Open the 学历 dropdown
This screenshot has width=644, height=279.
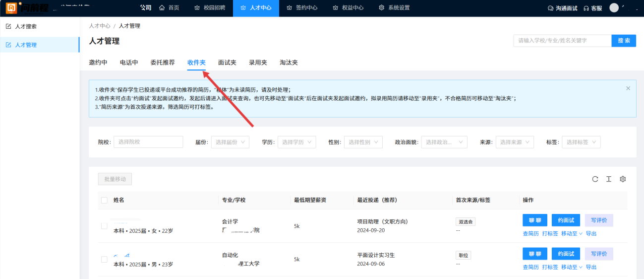coord(296,142)
